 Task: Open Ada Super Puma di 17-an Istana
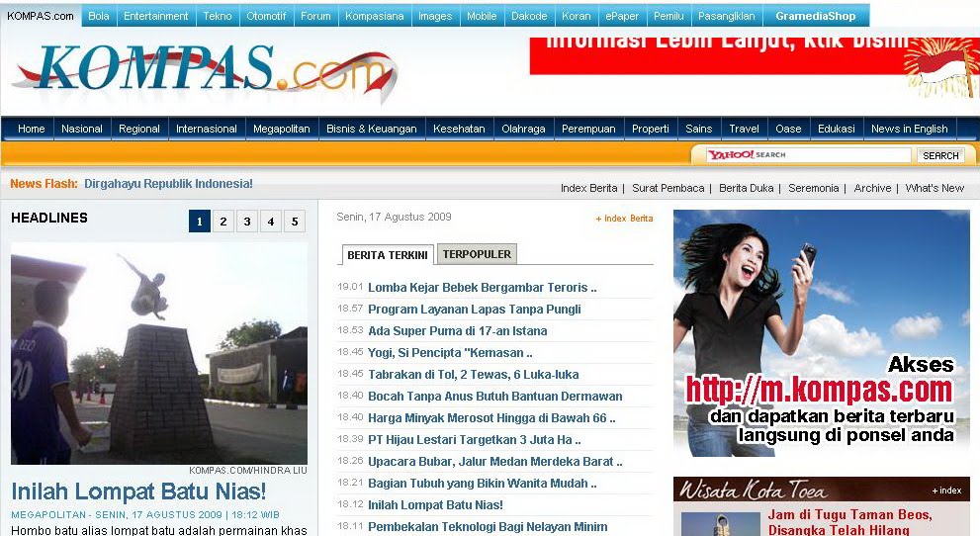coord(458,331)
